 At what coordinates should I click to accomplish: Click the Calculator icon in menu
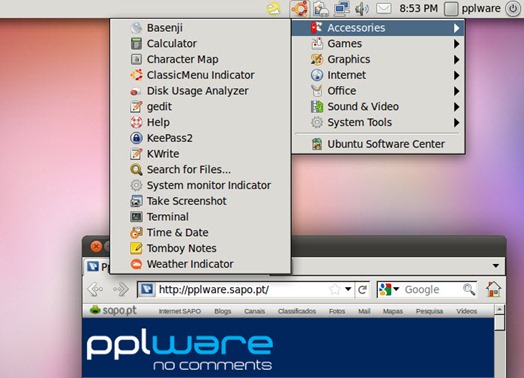tap(136, 43)
